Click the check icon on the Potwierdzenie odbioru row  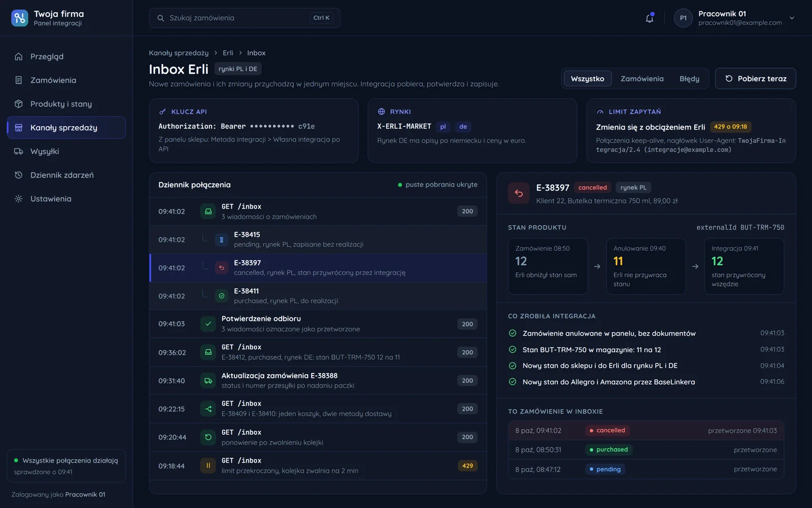click(x=208, y=324)
